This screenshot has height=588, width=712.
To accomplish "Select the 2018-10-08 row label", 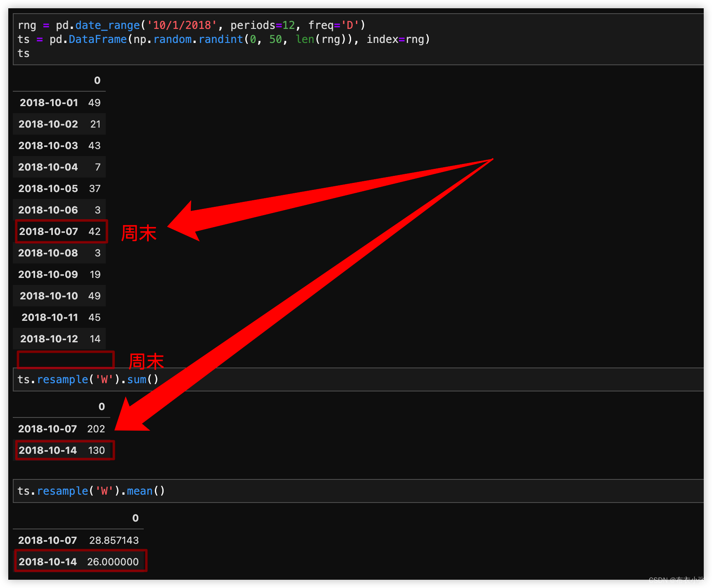I will [x=48, y=253].
